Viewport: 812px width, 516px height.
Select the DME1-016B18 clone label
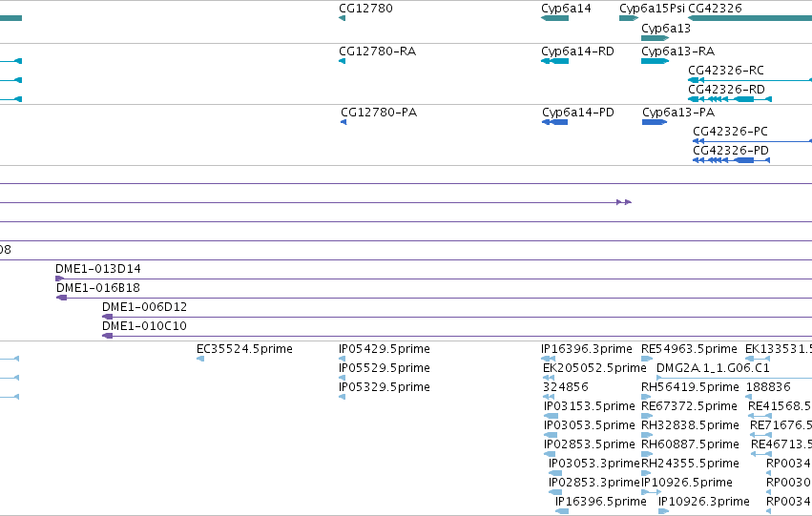coord(98,288)
